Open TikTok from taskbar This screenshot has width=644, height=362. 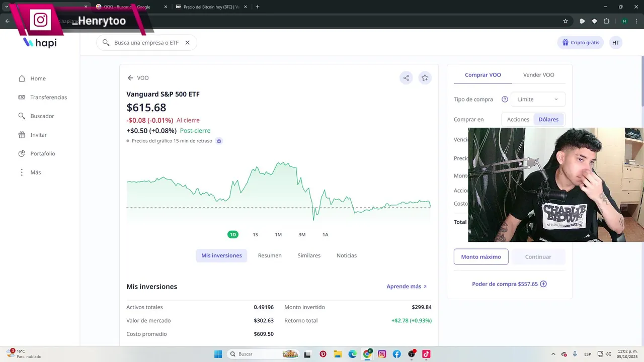tap(426, 354)
